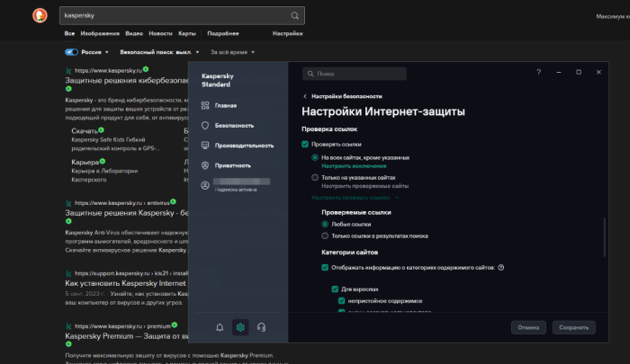The height and width of the screenshot is (364, 630).
Task: Click the settings gear icon in Kaspersky
Action: coord(240,327)
